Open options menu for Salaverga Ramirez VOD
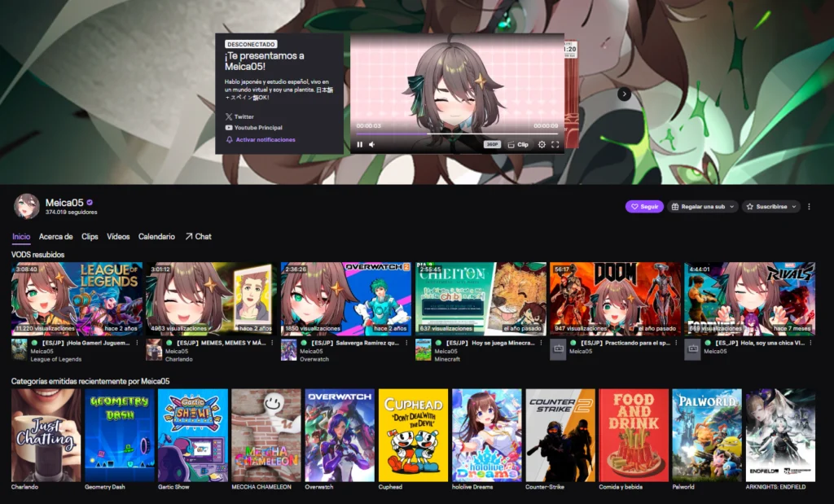834x504 pixels. pyautogui.click(x=406, y=344)
